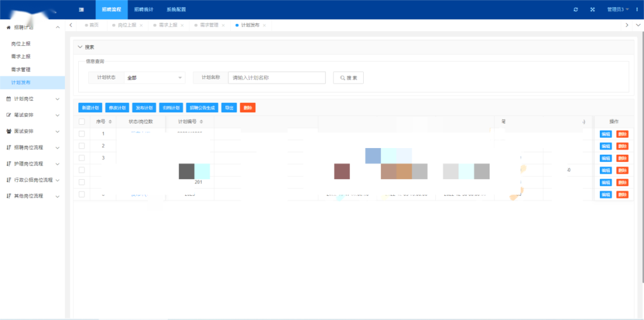Expand the 笔试安排 sidebar menu
The image size is (644, 320).
[32, 115]
